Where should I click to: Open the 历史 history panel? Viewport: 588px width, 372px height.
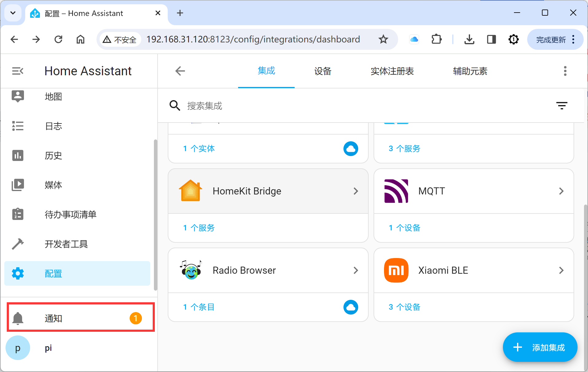77,155
